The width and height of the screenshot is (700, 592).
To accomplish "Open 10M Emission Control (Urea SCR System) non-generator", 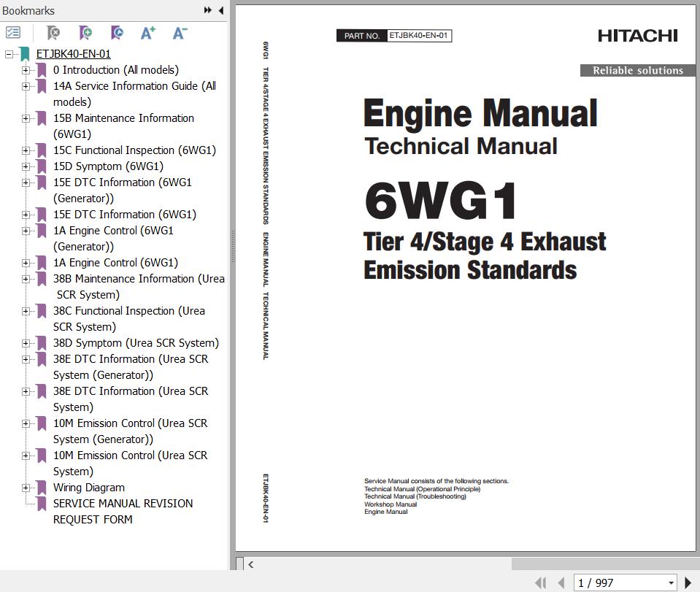I will tap(131, 464).
